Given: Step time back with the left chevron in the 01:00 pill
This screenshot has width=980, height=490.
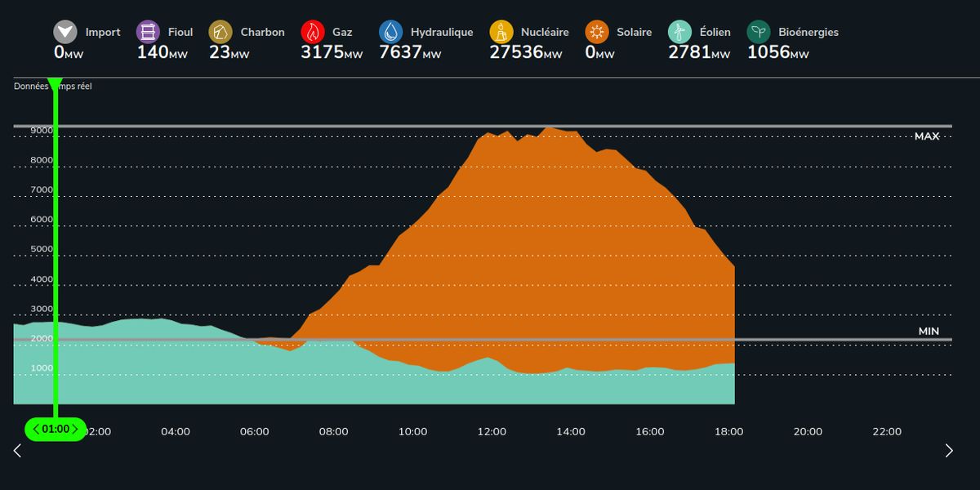Looking at the screenshot, I should tap(37, 429).
